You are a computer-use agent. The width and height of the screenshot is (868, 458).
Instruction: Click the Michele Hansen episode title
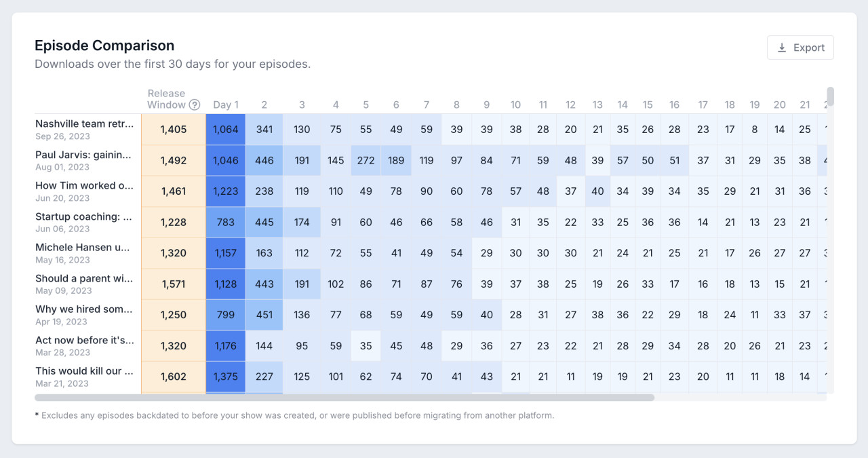83,247
